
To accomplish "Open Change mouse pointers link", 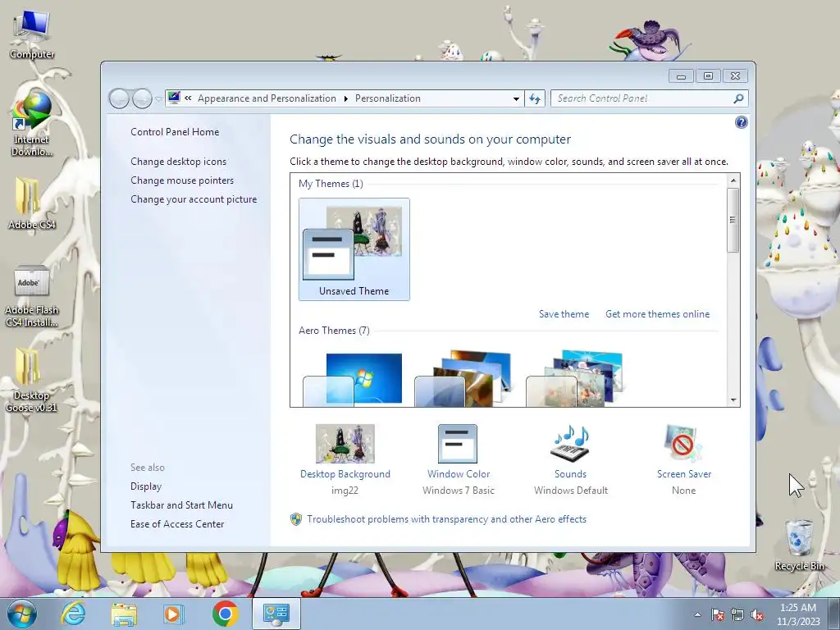I will click(182, 180).
